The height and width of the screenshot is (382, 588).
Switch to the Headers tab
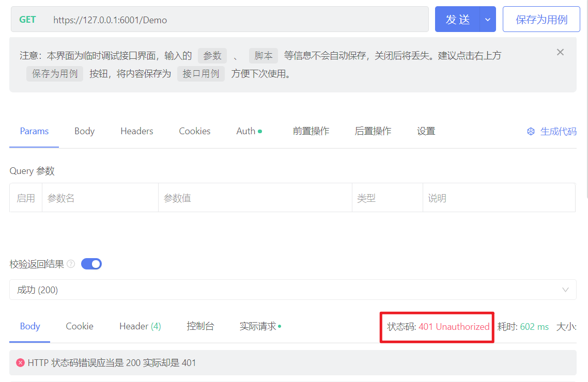[136, 131]
